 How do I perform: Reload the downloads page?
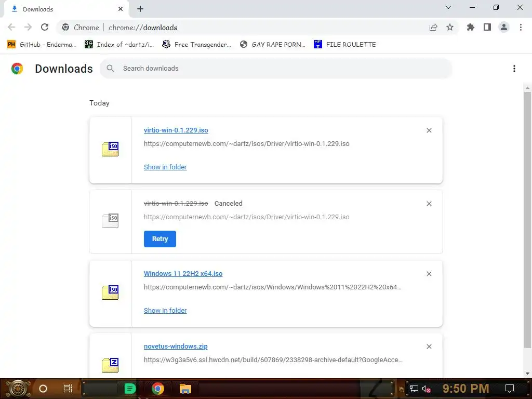coord(45,28)
